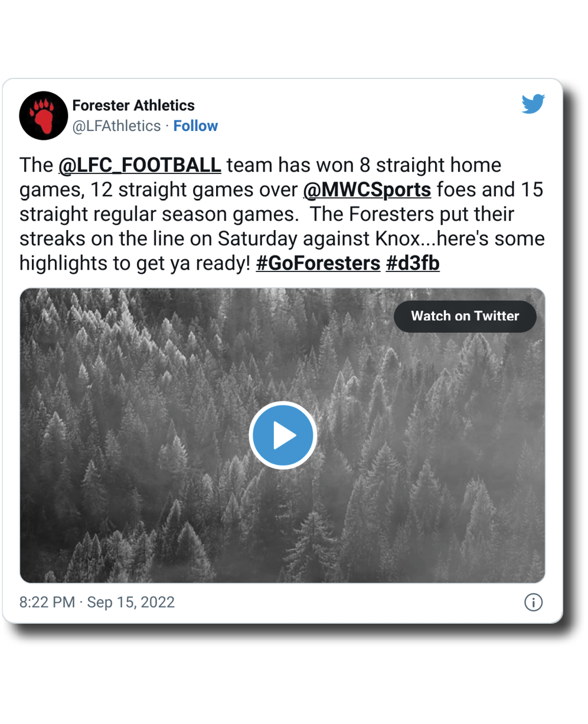Click the word Knox in the tweet
The image size is (588, 724).
[397, 238]
